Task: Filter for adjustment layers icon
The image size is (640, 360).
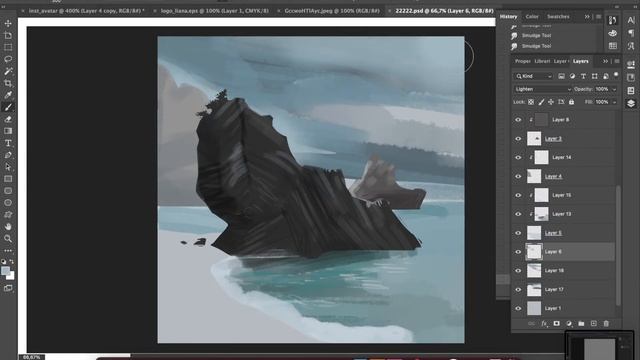Action: (572, 76)
